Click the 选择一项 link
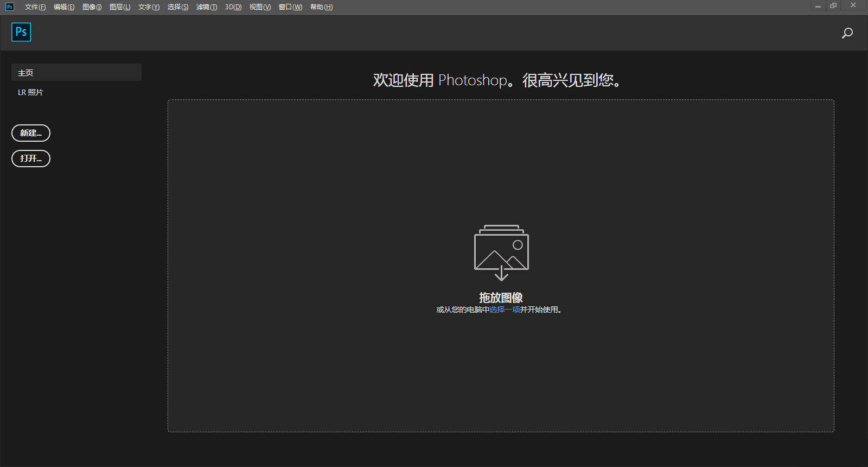 point(505,310)
